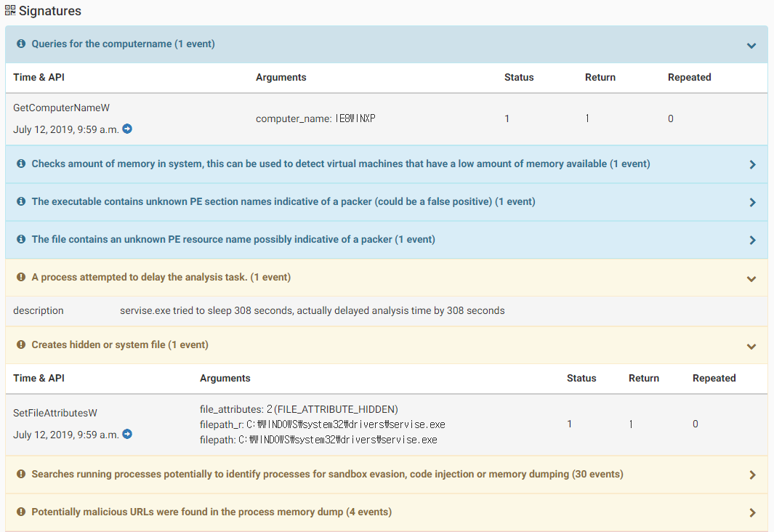The width and height of the screenshot is (774, 532).
Task: Click warning icon beside delay the analysis task
Action: tap(21, 277)
